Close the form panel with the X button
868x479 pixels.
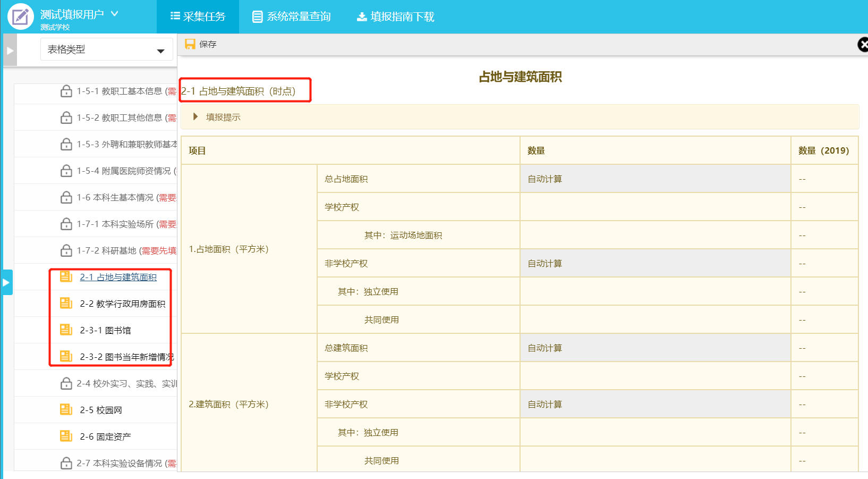tap(863, 45)
